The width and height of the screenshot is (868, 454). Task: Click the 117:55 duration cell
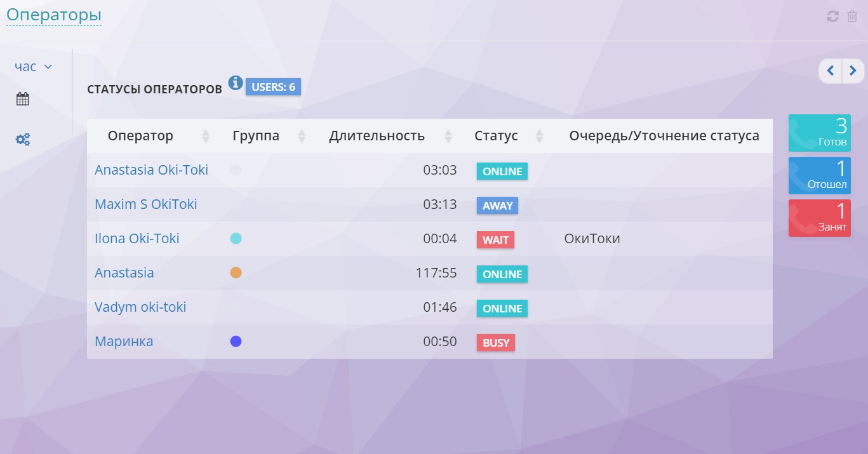pyautogui.click(x=436, y=273)
